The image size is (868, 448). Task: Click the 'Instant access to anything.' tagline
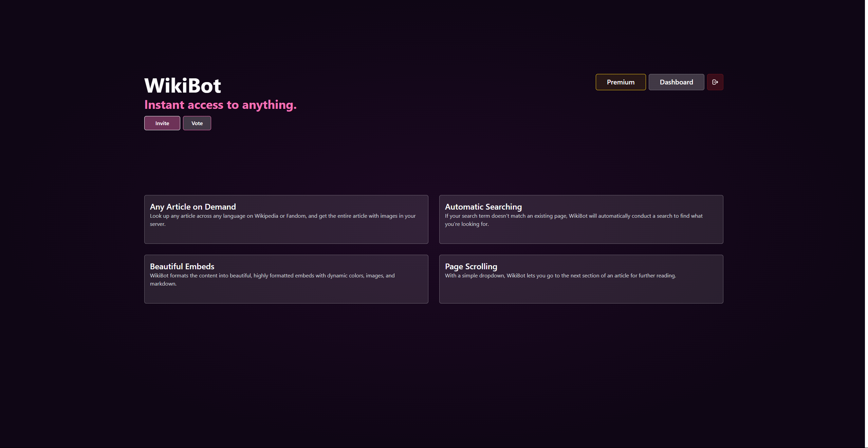[220, 105]
